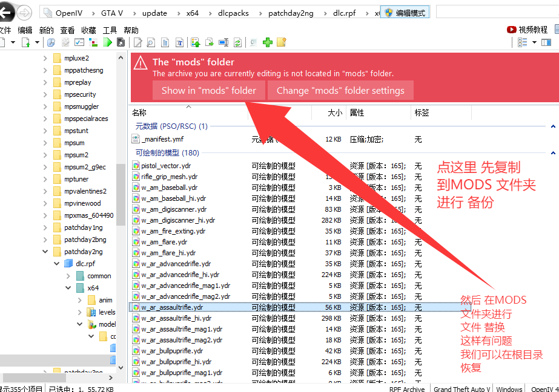Click the patchday2ng breadcrumb segment
Screen dimensions: 559x392
click(291, 13)
